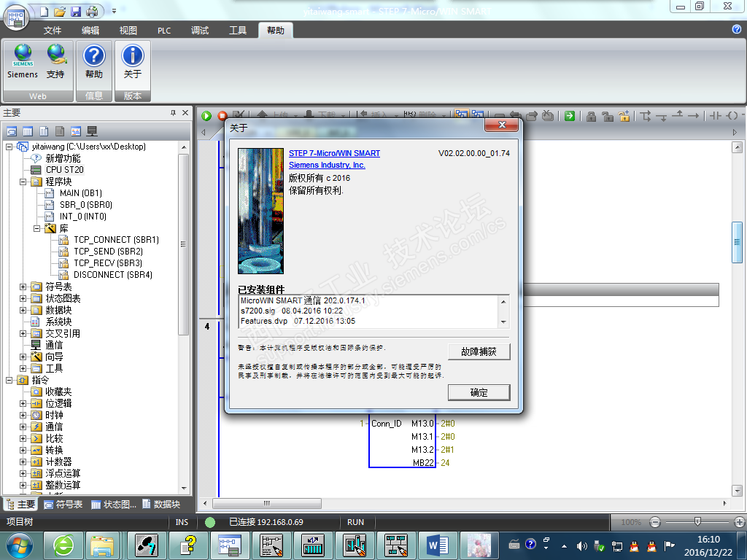Open Windows Explorer from the taskbar
The image size is (747, 560).
point(102,545)
